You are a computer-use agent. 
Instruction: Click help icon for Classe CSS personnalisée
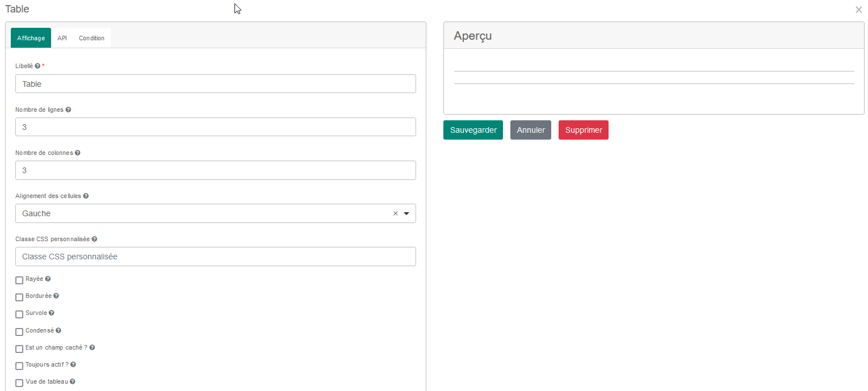click(94, 239)
